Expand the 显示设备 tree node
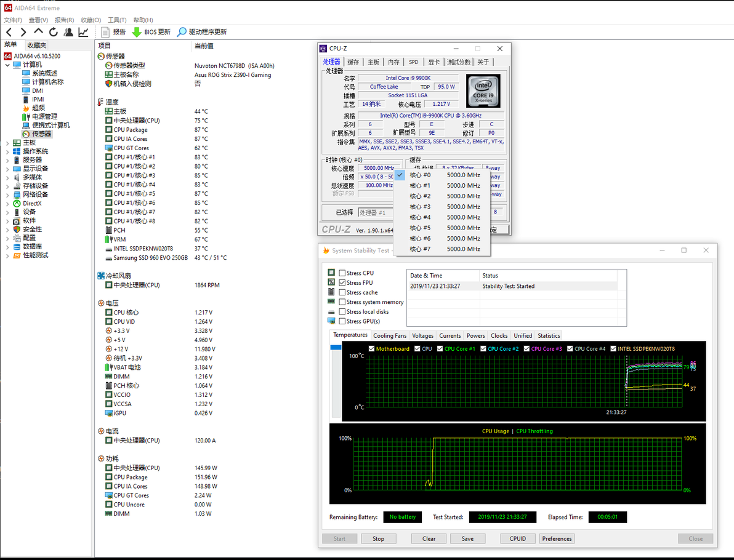 (7, 169)
